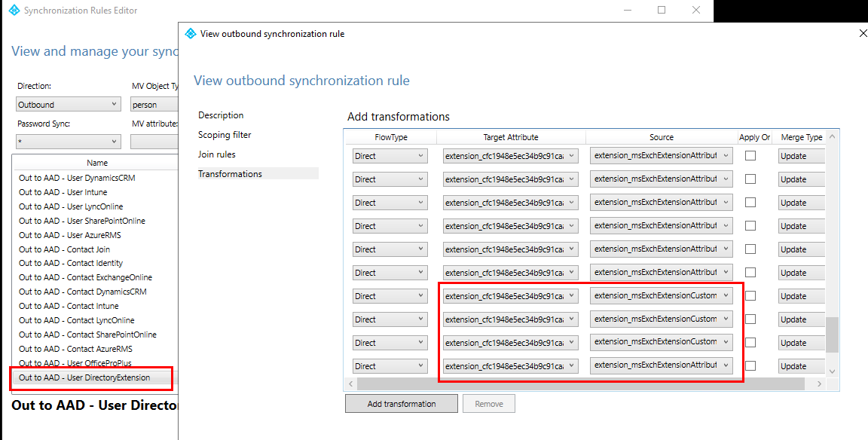The width and height of the screenshot is (868, 440).
Task: Click the vertical scrollbar up arrow in the transformations grid
Action: [832, 136]
